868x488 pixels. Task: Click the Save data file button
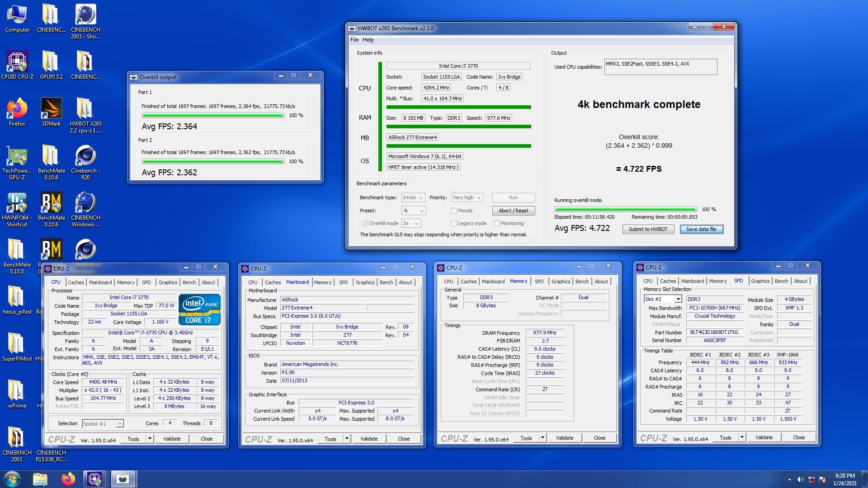(701, 229)
